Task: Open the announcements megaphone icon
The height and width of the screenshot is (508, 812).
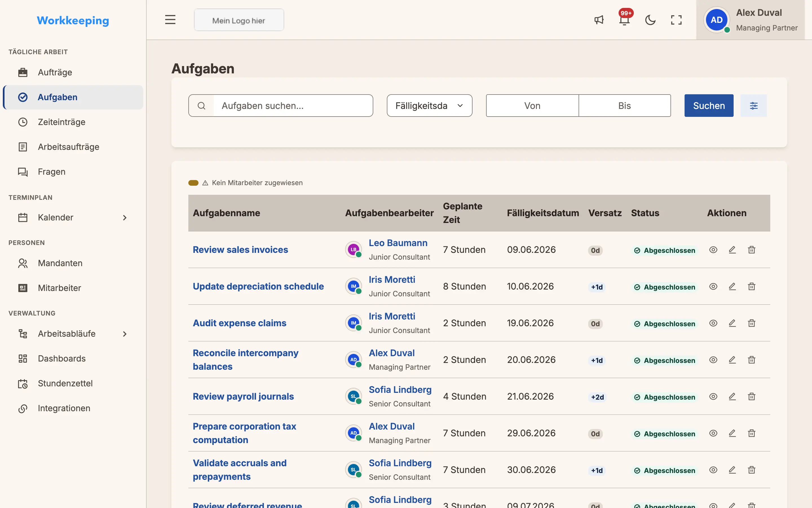Action: pyautogui.click(x=599, y=20)
